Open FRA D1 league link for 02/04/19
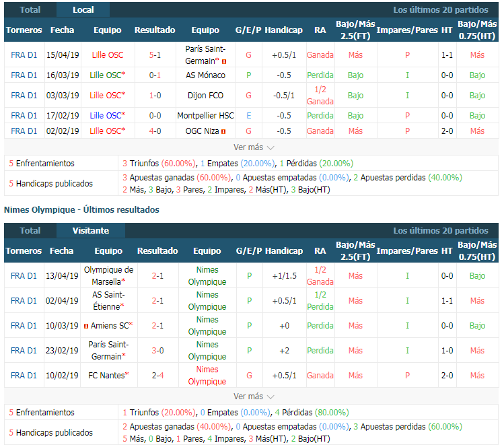The height and width of the screenshot is (445, 504). click(x=24, y=301)
